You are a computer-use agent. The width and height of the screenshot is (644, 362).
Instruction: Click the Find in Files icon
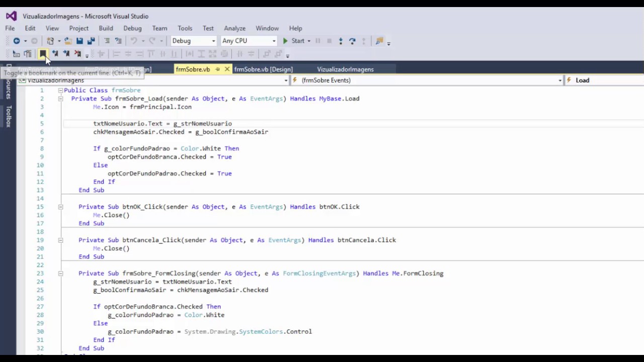[x=379, y=41]
